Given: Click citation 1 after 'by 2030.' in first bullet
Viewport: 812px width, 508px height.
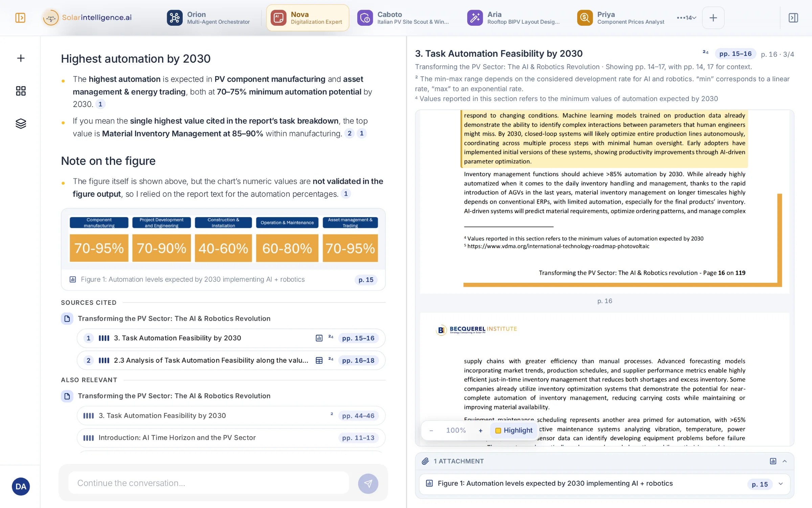Looking at the screenshot, I should tap(100, 104).
